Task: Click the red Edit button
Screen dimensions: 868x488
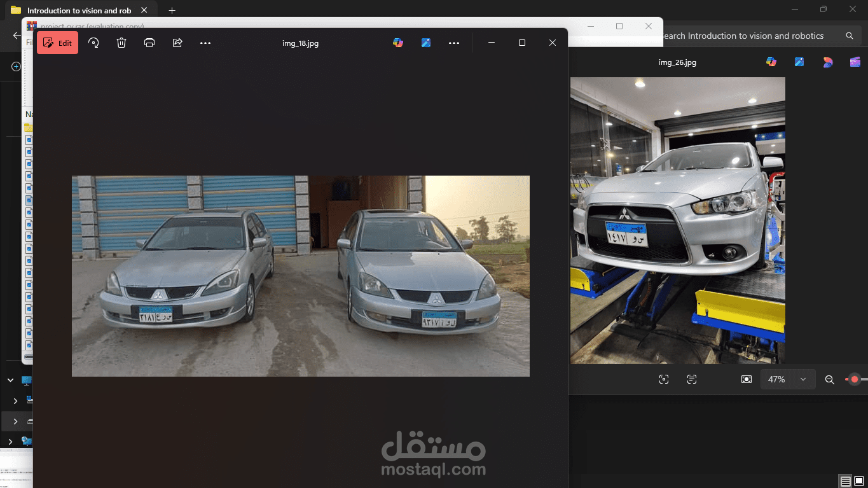Action: (57, 43)
